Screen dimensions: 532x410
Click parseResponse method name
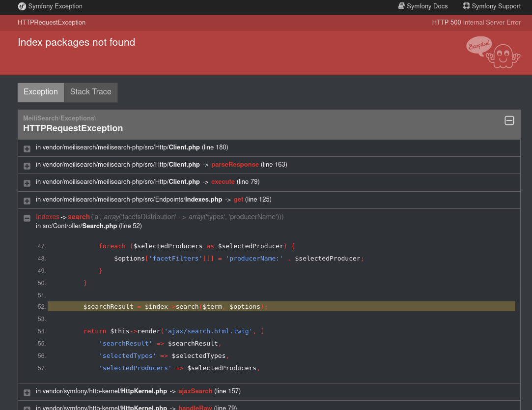point(235,164)
